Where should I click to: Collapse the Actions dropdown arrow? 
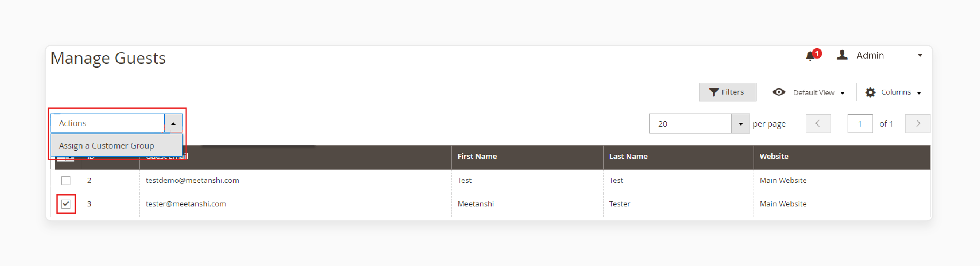pyautogui.click(x=173, y=123)
